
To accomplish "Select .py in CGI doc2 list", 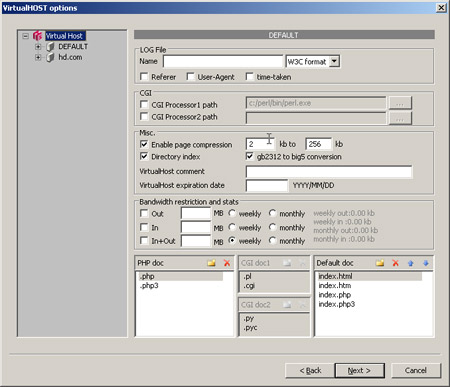I will (248, 318).
